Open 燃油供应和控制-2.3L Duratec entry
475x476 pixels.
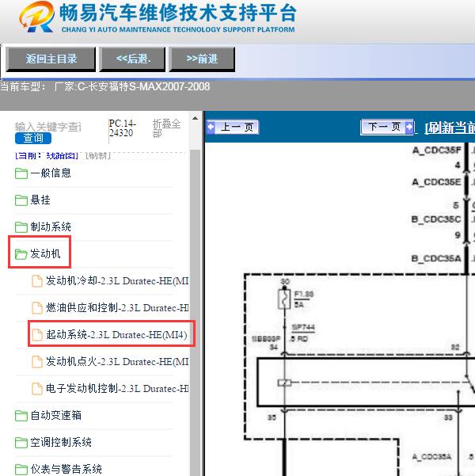pyautogui.click(x=117, y=308)
